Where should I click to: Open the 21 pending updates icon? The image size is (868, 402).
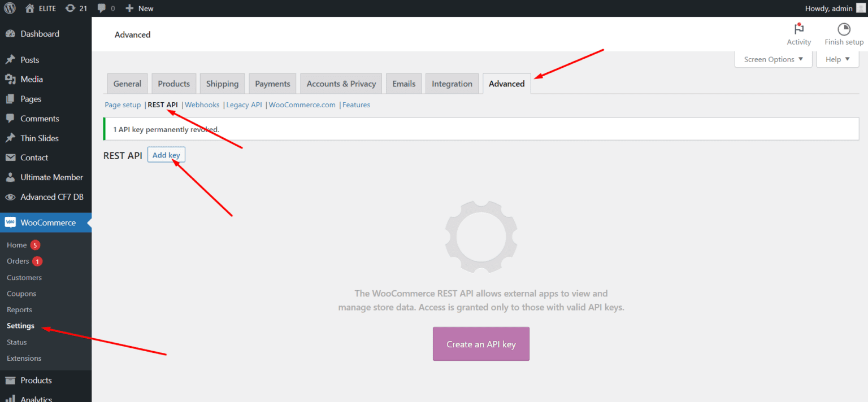point(70,8)
